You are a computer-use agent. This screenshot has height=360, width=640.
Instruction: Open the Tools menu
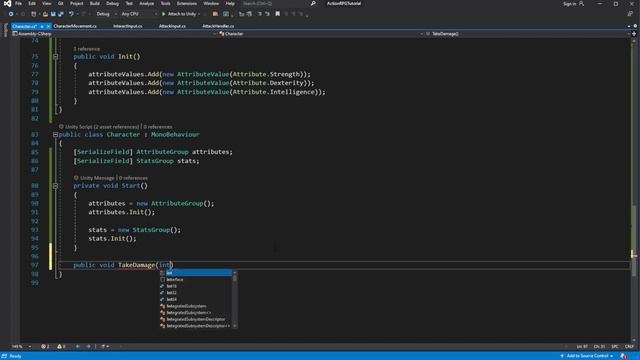click(165, 4)
